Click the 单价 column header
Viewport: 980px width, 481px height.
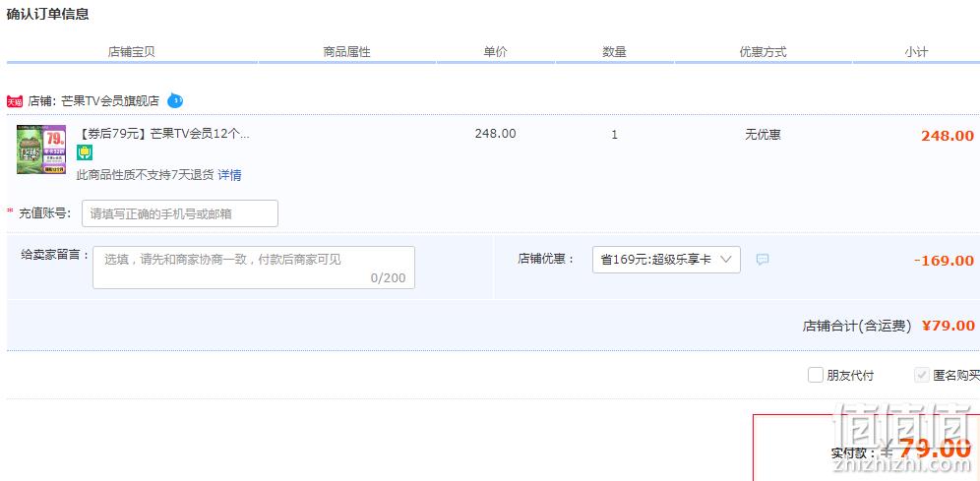(495, 52)
